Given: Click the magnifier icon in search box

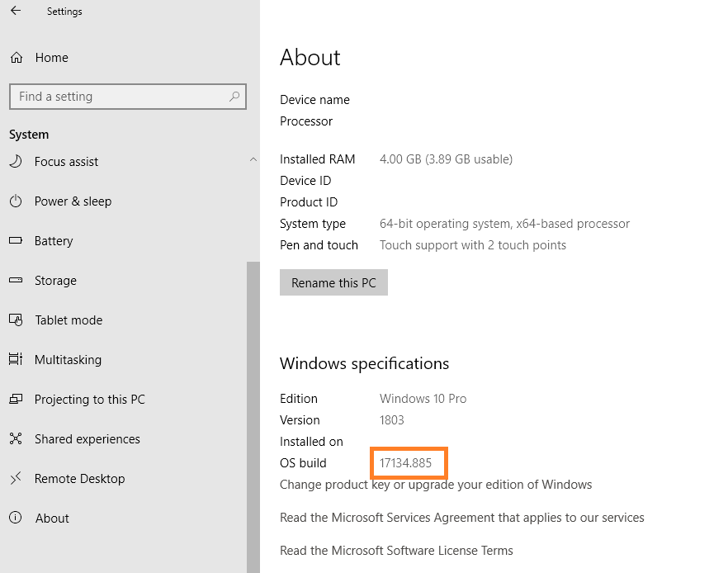Looking at the screenshot, I should (234, 97).
